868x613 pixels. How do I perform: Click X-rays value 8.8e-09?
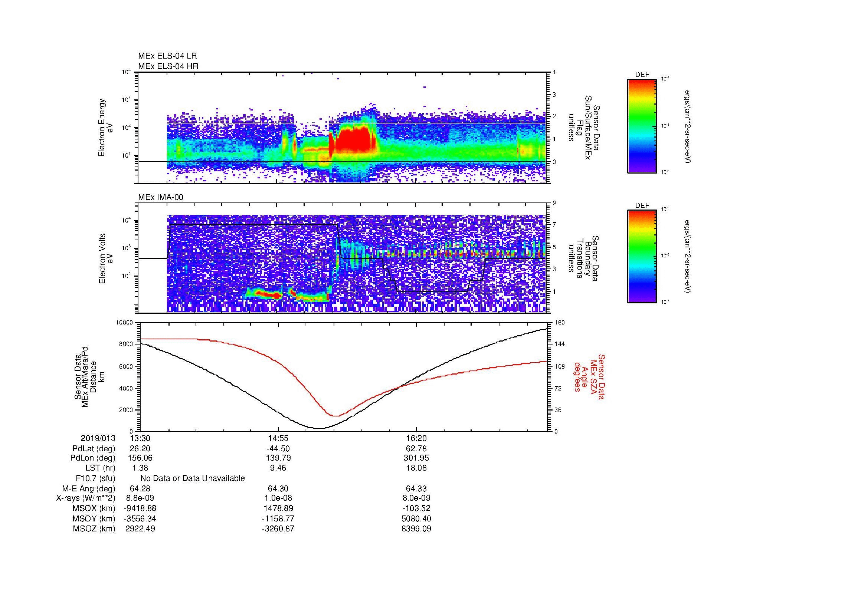(140, 498)
